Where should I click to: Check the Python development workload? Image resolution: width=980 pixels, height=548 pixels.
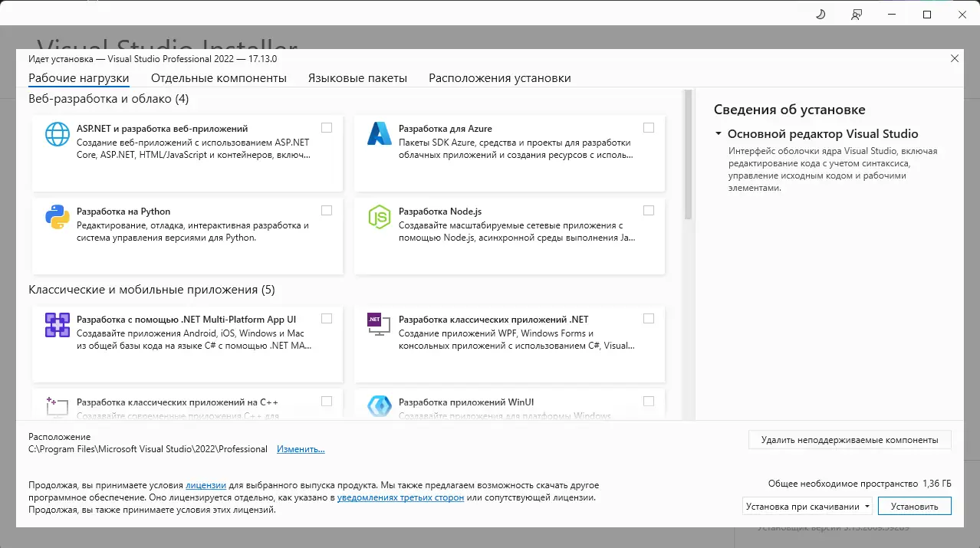327,210
